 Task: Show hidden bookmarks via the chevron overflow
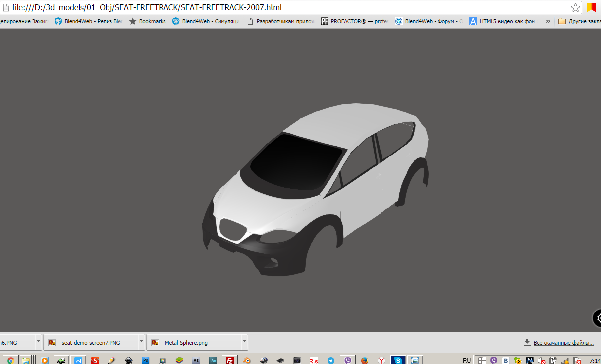coord(548,21)
